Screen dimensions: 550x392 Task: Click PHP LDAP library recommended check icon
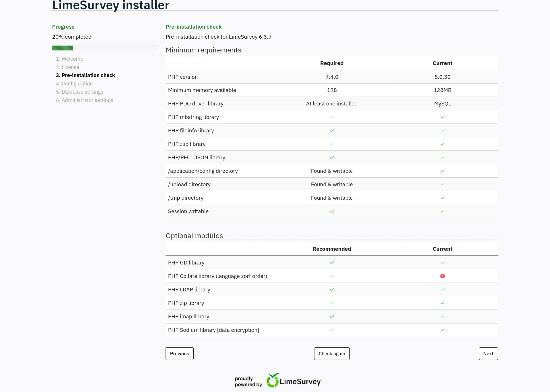pos(332,289)
